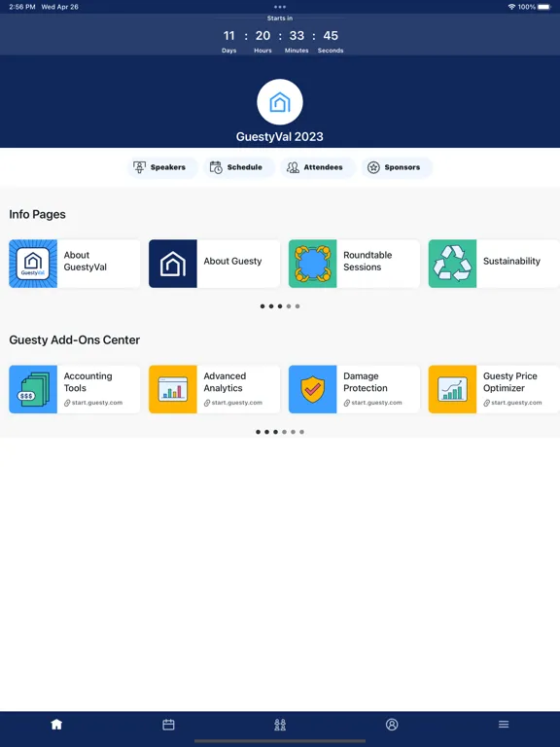Click the countdown Minutes value
The width and height of the screenshot is (560, 747).
(297, 36)
